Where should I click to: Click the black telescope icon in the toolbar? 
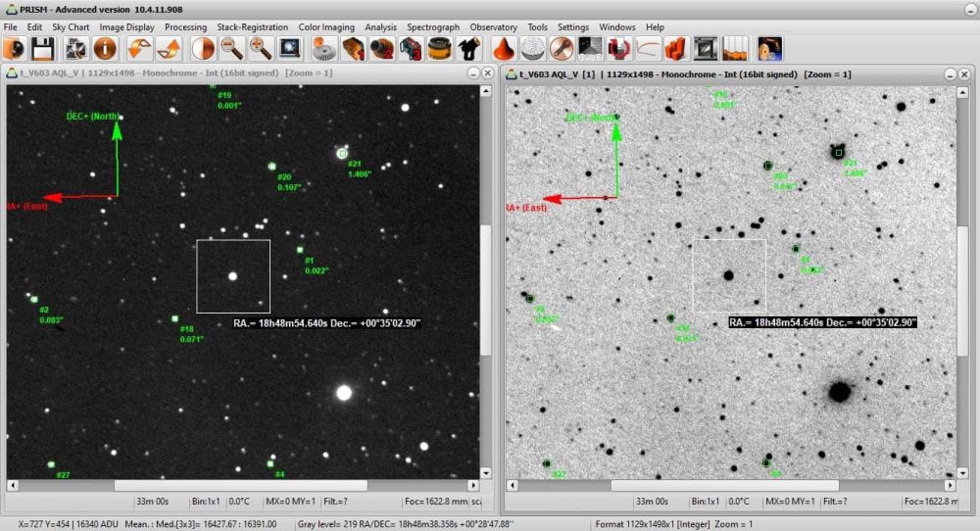(x=468, y=48)
